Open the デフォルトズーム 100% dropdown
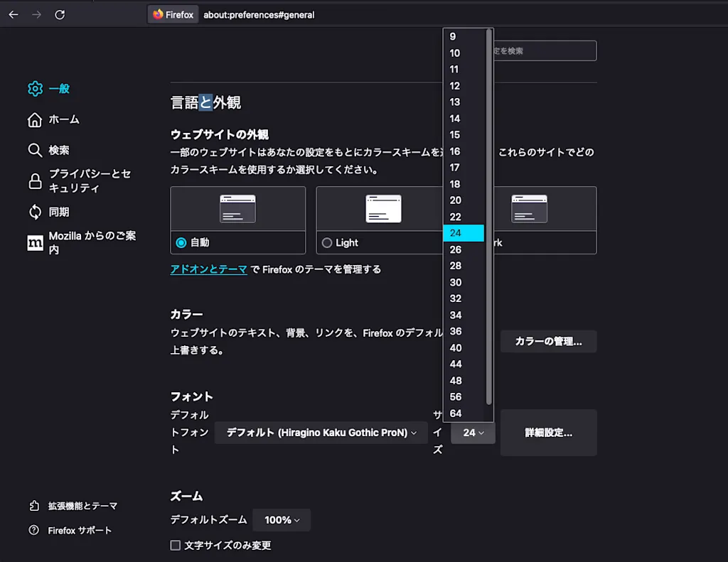The height and width of the screenshot is (562, 728). [282, 520]
